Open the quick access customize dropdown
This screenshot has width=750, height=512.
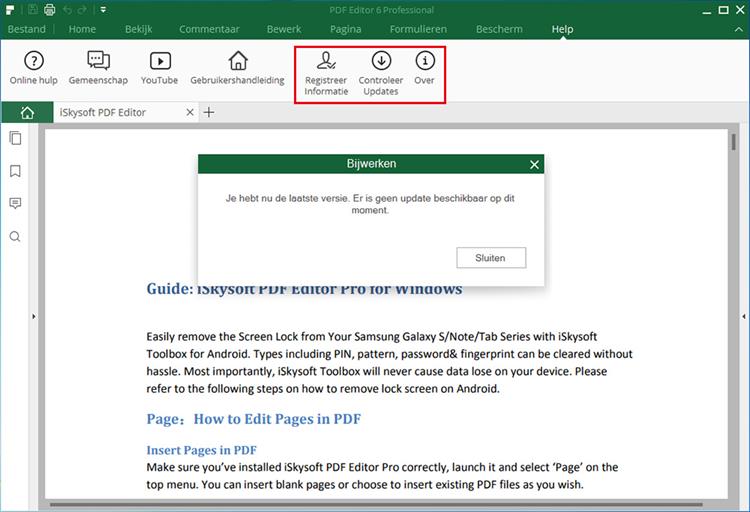pyautogui.click(x=103, y=10)
